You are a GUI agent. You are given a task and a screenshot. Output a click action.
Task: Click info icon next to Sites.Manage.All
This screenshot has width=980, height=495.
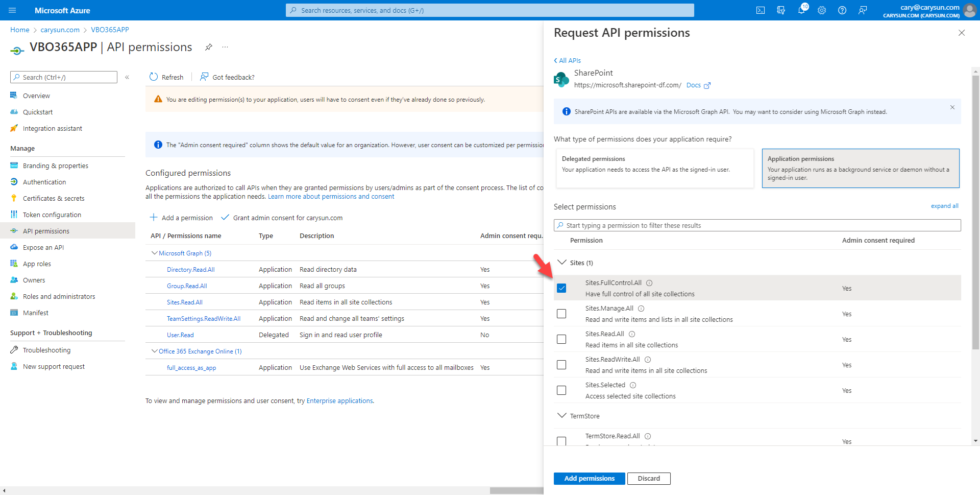coord(641,309)
